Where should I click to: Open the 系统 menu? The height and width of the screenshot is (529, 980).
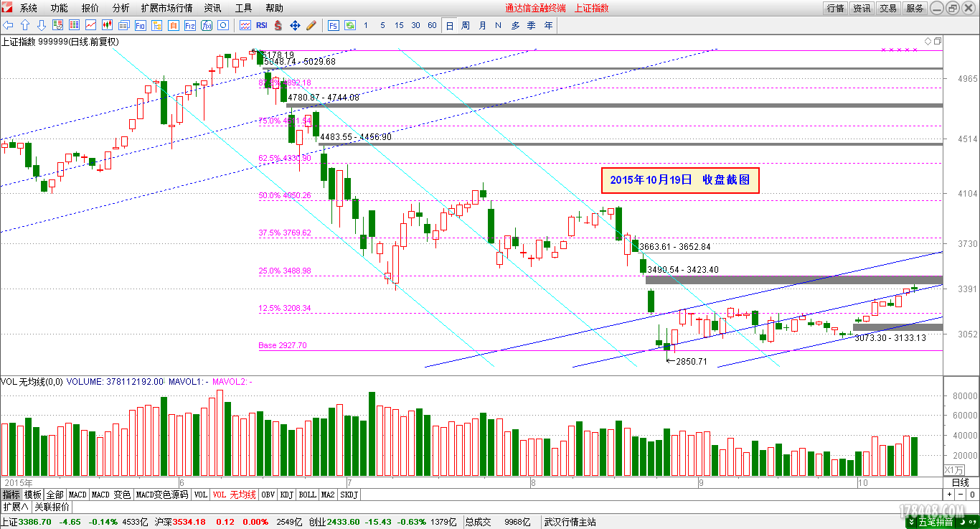pos(29,8)
